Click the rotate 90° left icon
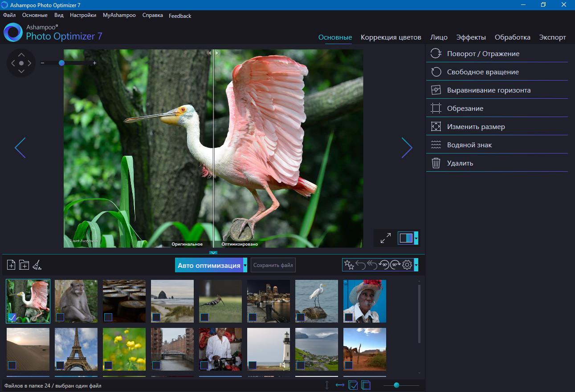The width and height of the screenshot is (575, 392). click(x=383, y=265)
